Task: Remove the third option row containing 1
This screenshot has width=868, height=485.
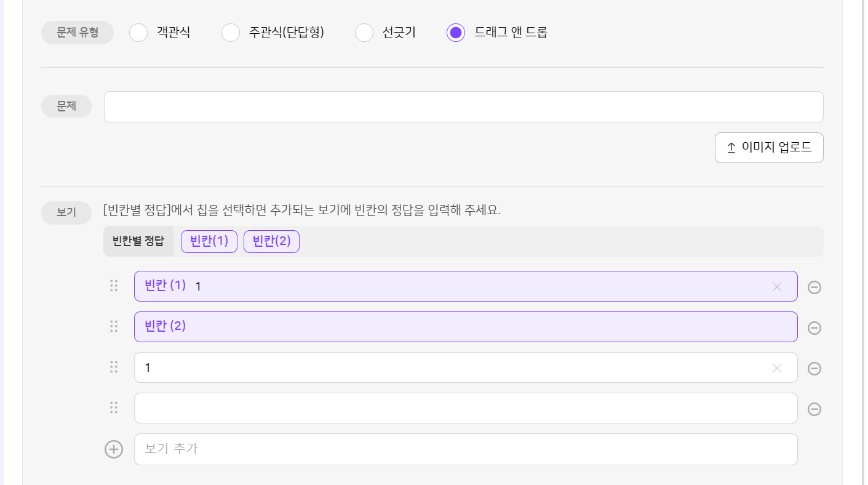Action: click(814, 369)
